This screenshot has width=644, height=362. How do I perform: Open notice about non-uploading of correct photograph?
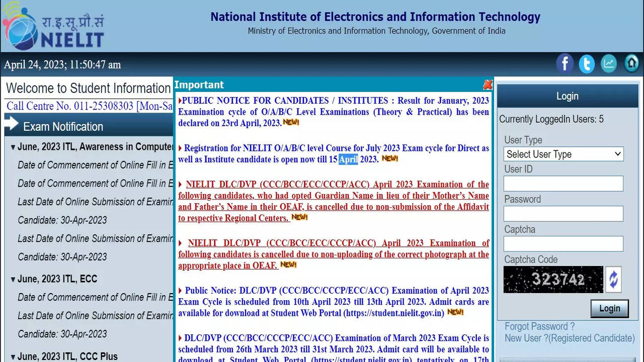pyautogui.click(x=333, y=254)
